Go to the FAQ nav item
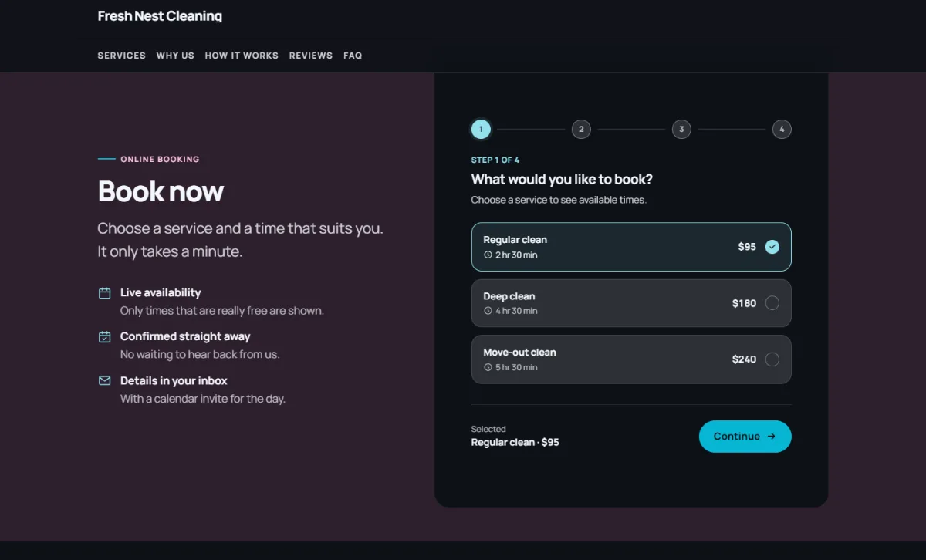Viewport: 926px width, 560px height. coord(353,56)
